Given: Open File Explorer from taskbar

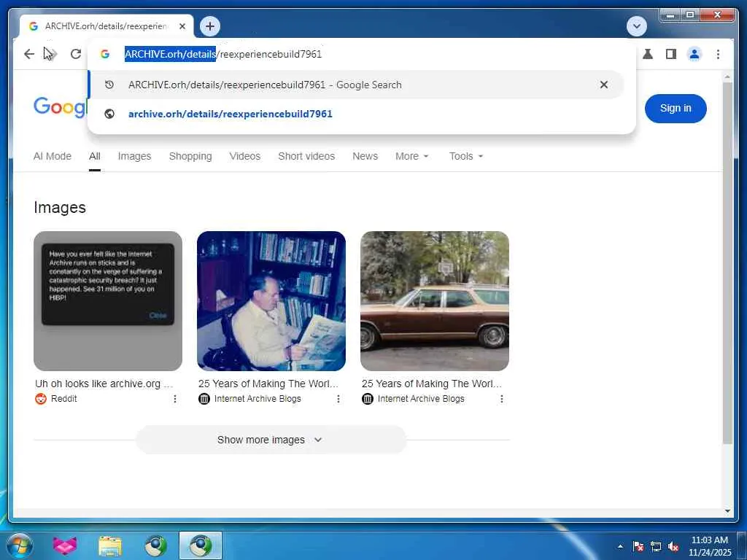Looking at the screenshot, I should [110, 545].
